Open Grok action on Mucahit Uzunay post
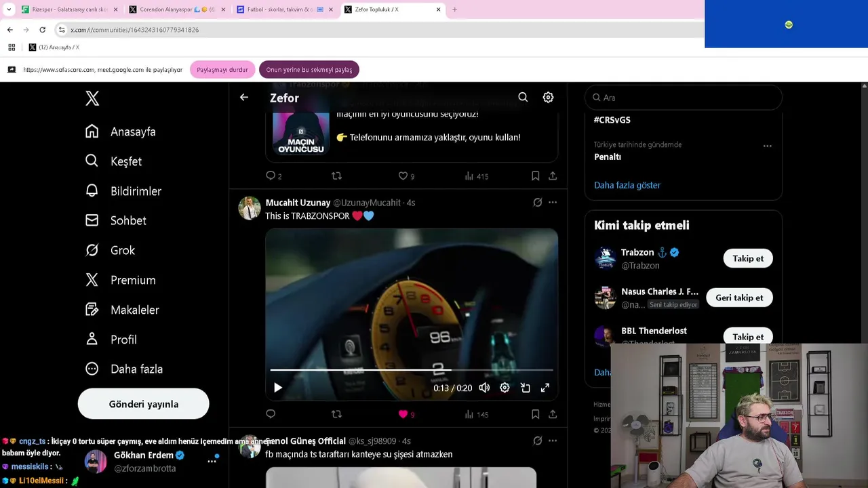Viewport: 868px width, 488px height. pos(537,203)
